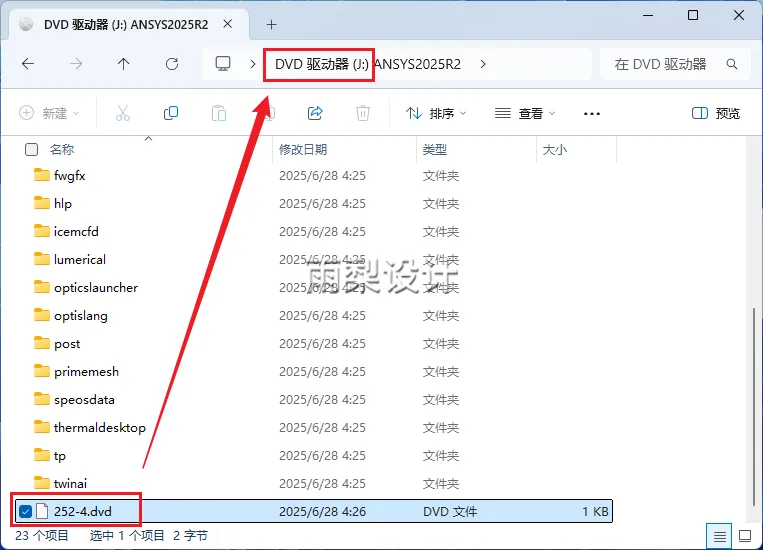The height and width of the screenshot is (550, 763).
Task: Go up one folder level
Action: [x=124, y=64]
